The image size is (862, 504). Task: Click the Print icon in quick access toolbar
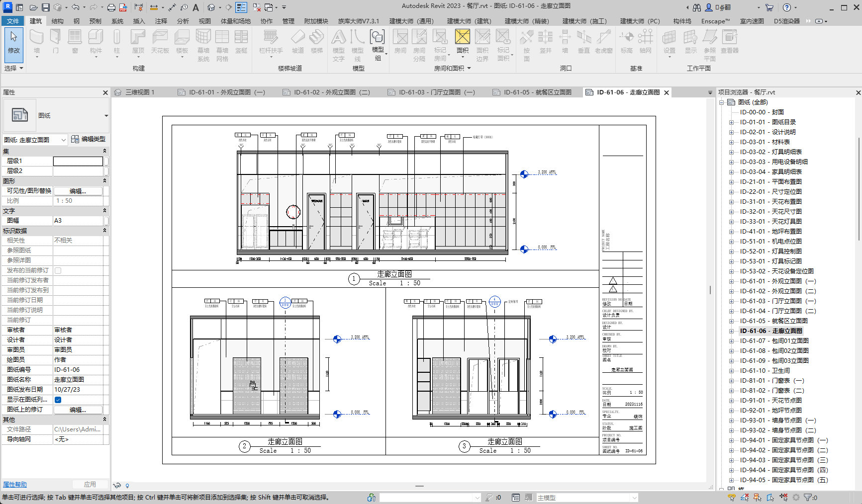click(x=111, y=7)
